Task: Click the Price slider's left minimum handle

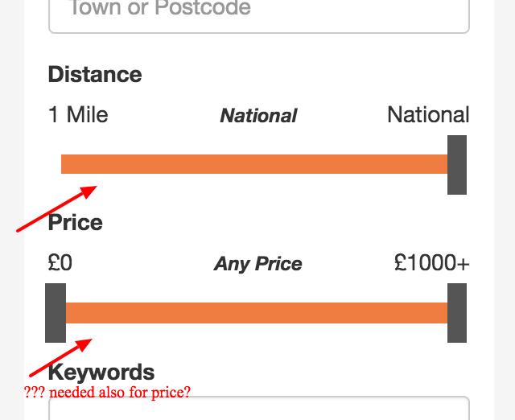Action: (56, 313)
